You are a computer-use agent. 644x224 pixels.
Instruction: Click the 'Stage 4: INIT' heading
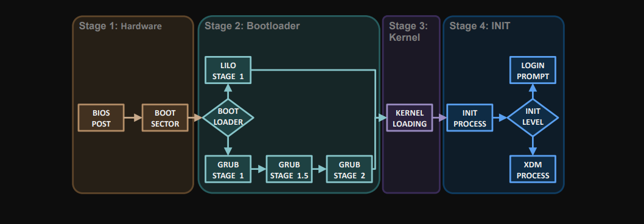[480, 26]
